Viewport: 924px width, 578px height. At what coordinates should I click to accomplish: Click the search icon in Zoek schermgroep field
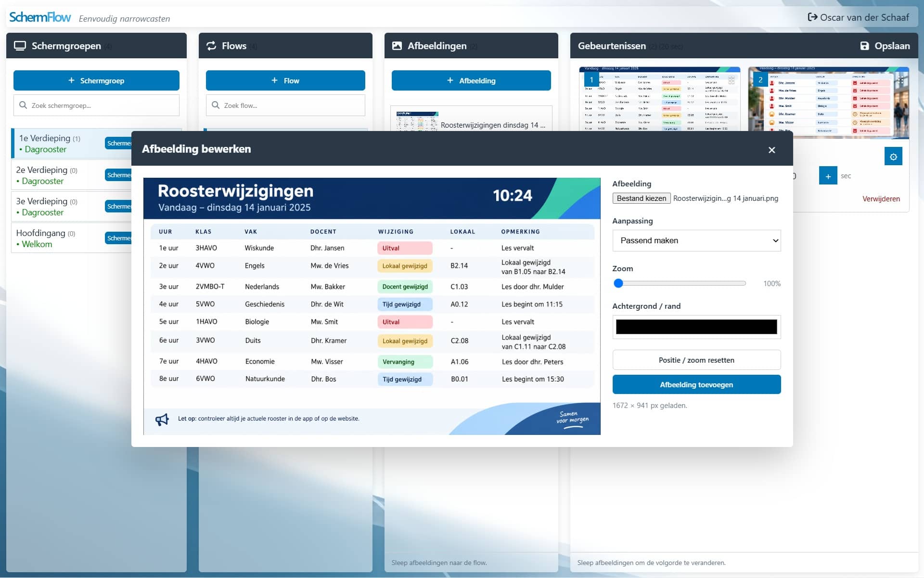tap(23, 105)
